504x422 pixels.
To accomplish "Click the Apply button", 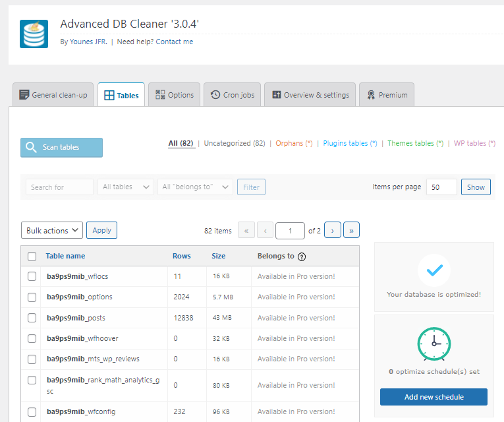I will click(101, 230).
